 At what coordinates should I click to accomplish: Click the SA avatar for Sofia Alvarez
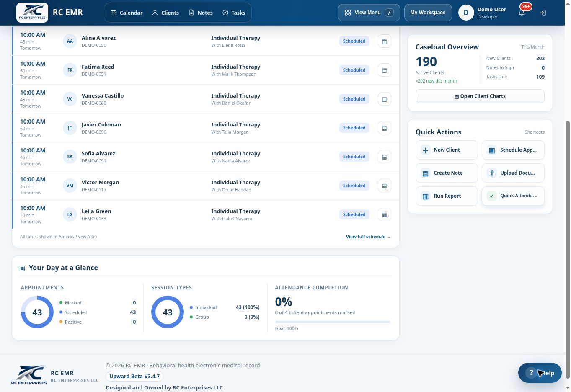click(70, 157)
